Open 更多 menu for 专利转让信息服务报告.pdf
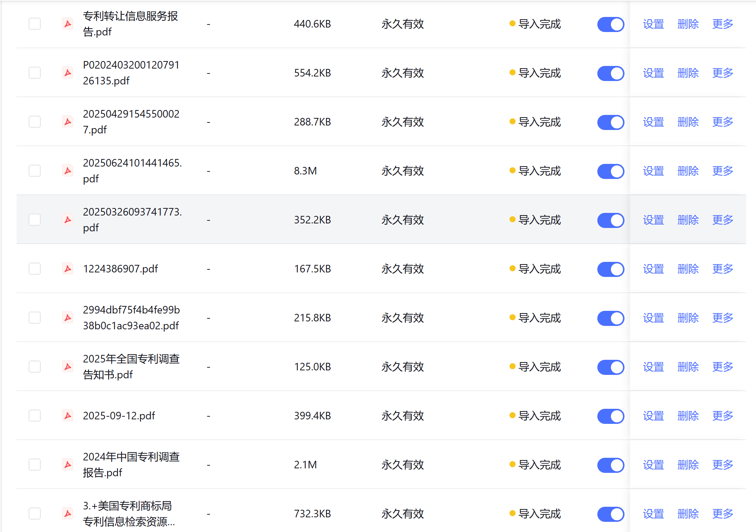Screen dimensions: 756x532 point(722,24)
